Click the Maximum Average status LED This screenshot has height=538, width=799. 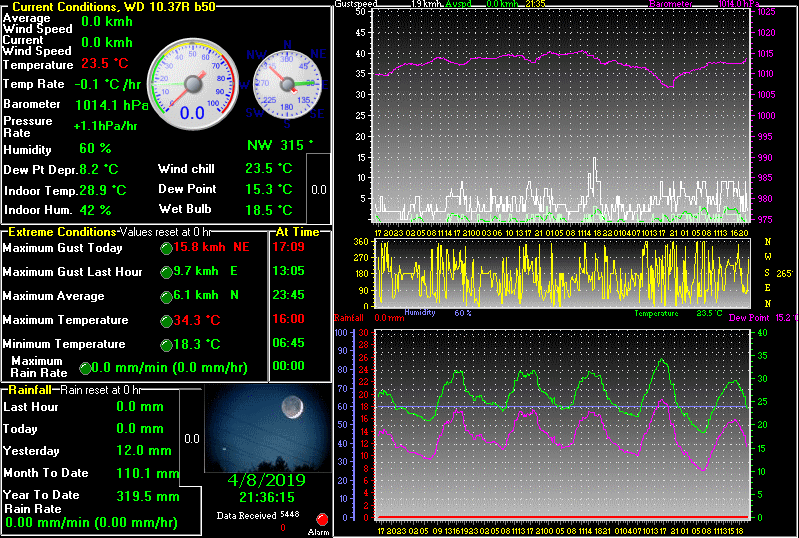(166, 296)
